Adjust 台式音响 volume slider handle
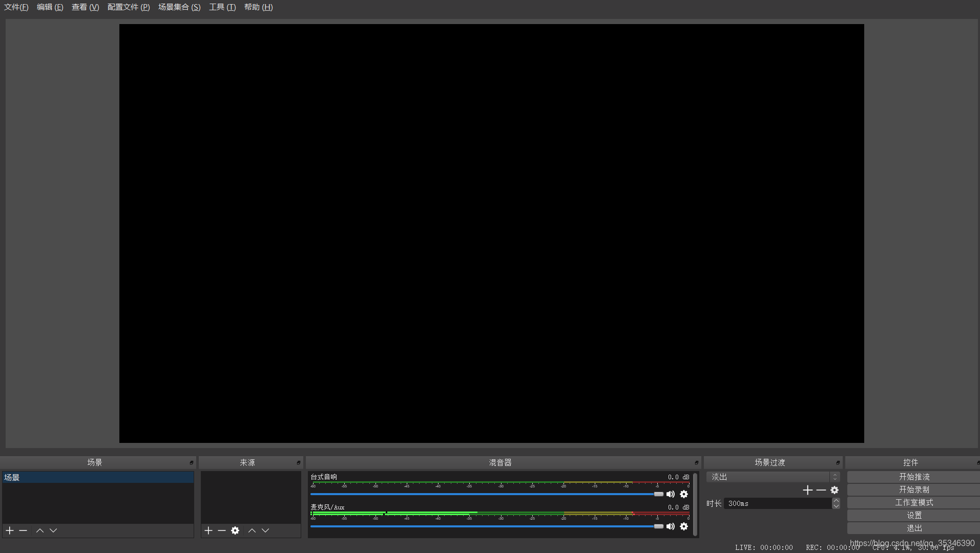The height and width of the screenshot is (553, 980). point(659,494)
